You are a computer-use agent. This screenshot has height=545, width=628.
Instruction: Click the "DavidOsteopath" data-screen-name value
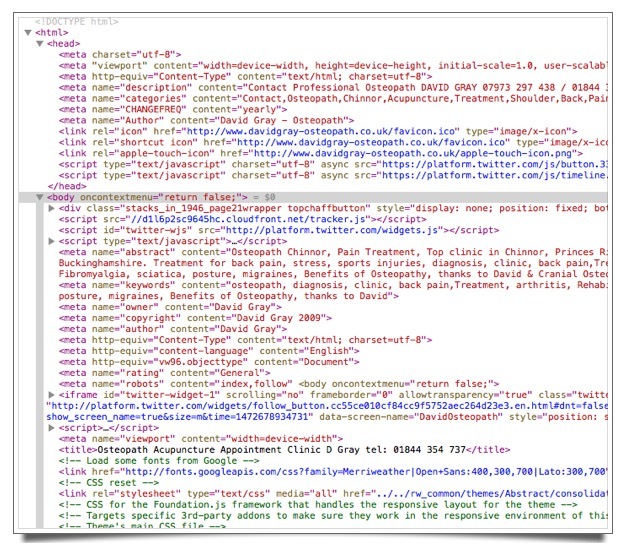click(458, 417)
